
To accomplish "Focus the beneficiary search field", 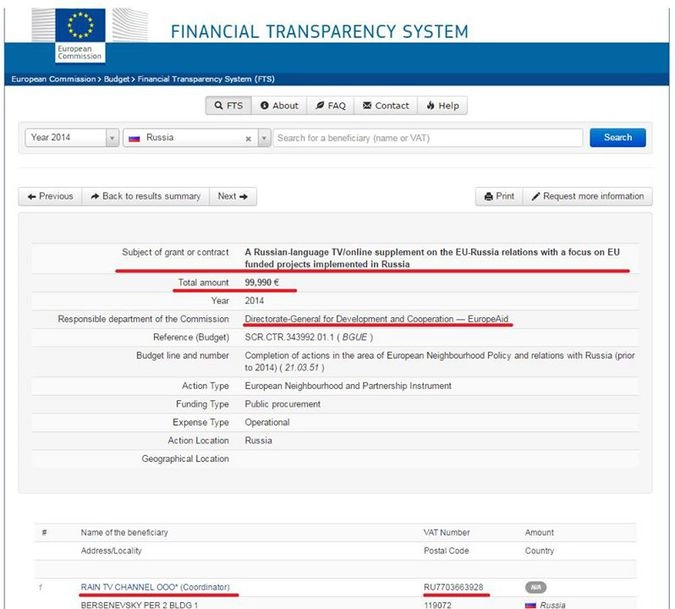I will pos(427,137).
